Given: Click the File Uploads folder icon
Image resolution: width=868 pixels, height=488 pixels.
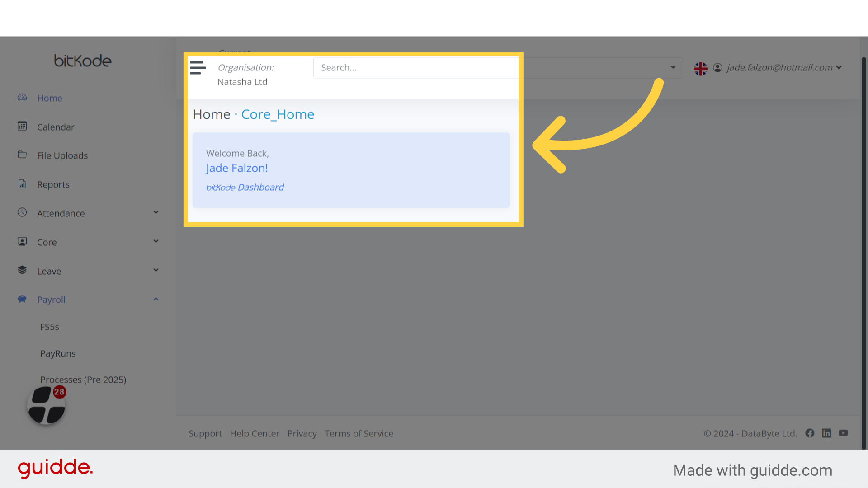Looking at the screenshot, I should 22,155.
